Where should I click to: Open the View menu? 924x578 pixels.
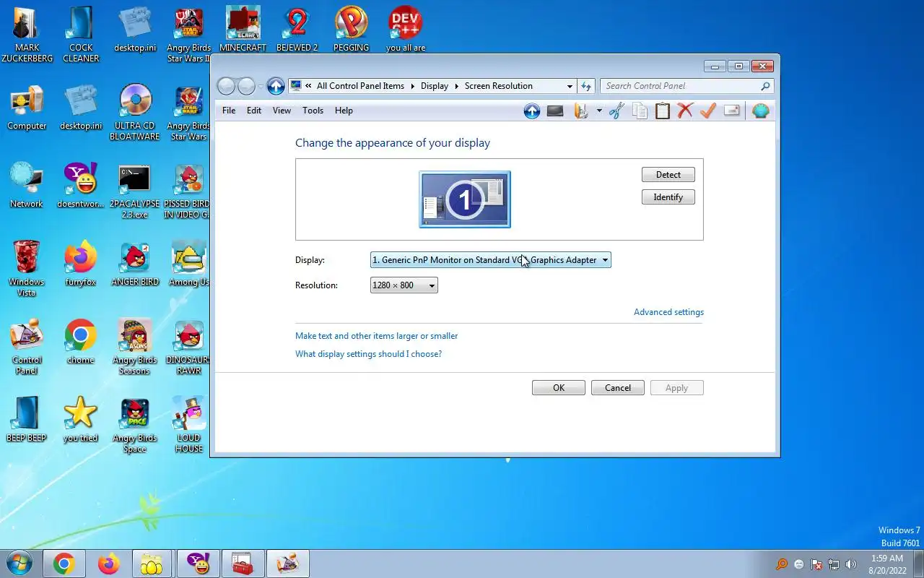(282, 111)
